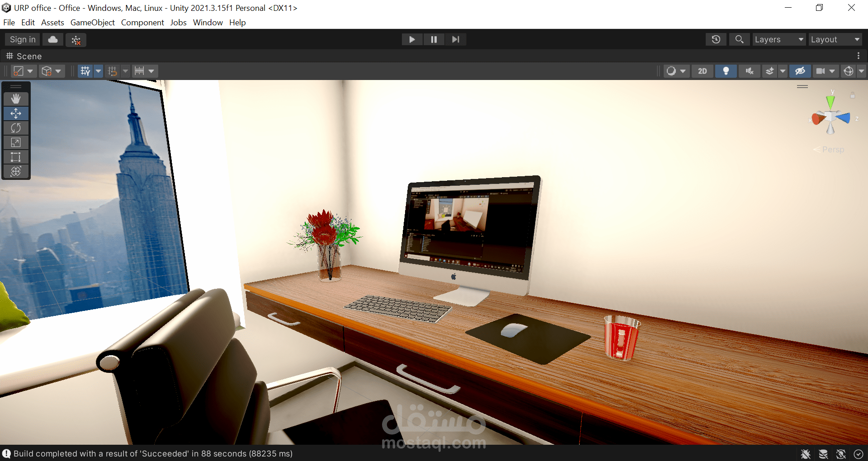
Task: Toggle scene lighting in the Scene view
Action: point(726,71)
